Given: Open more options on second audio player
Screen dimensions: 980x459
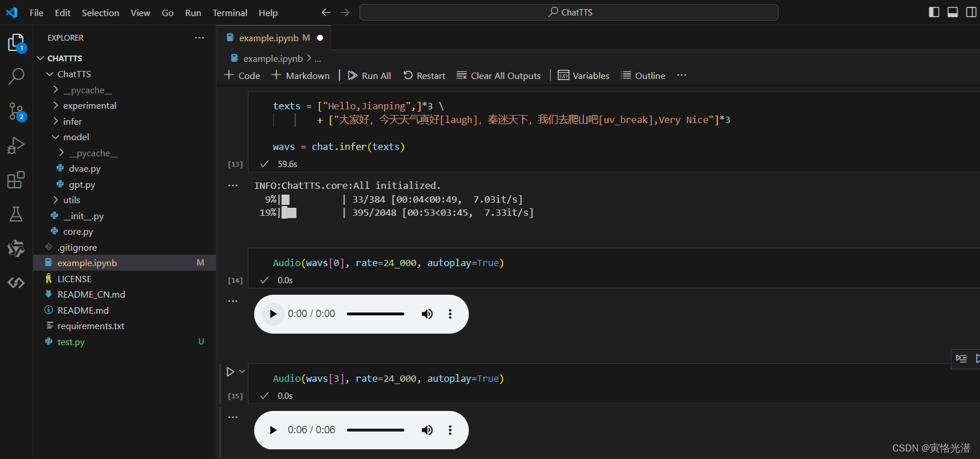Looking at the screenshot, I should (x=450, y=430).
